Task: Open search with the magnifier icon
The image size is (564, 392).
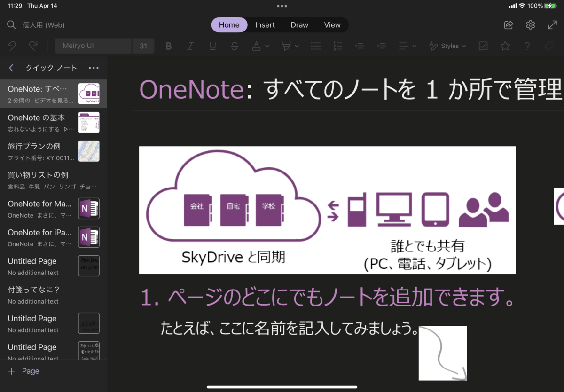Action: click(11, 25)
